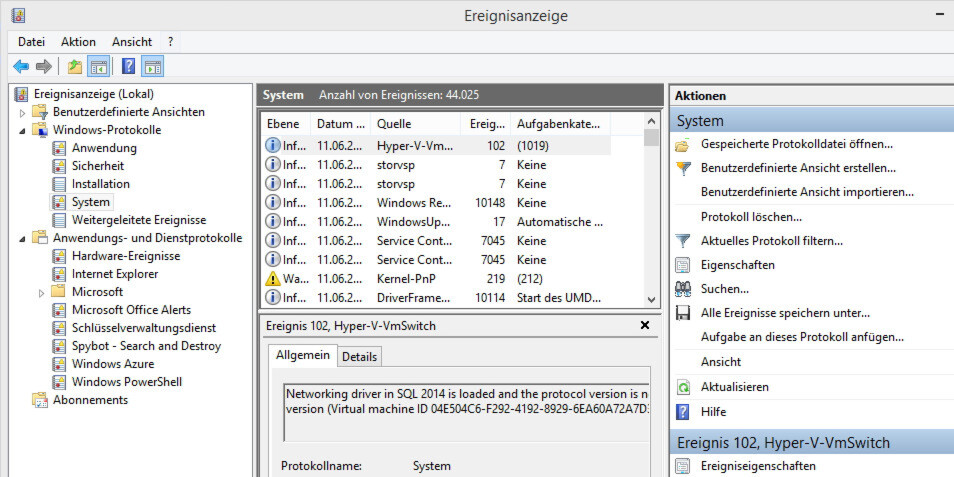The height and width of the screenshot is (477, 954).
Task: Select the WindowsUp... event 17 row
Action: pos(436,221)
